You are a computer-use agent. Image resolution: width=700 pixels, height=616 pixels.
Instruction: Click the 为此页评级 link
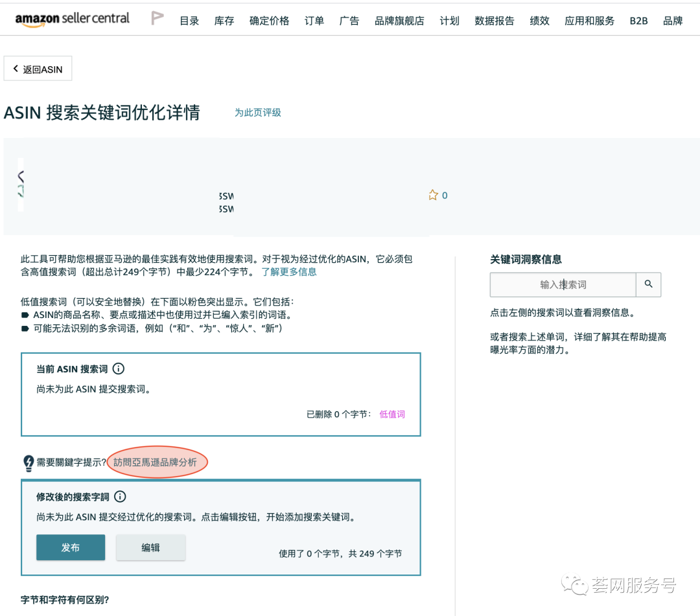click(x=258, y=113)
